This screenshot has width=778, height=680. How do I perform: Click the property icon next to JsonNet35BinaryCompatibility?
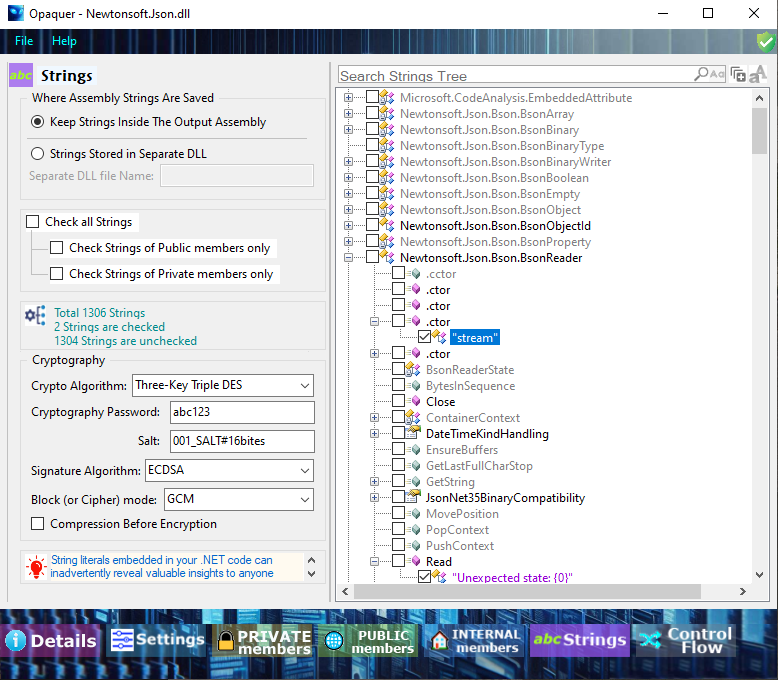413,497
